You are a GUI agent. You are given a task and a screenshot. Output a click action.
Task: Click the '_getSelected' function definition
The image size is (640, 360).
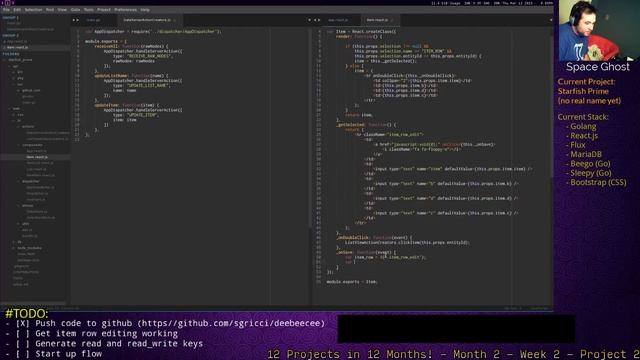366,125
